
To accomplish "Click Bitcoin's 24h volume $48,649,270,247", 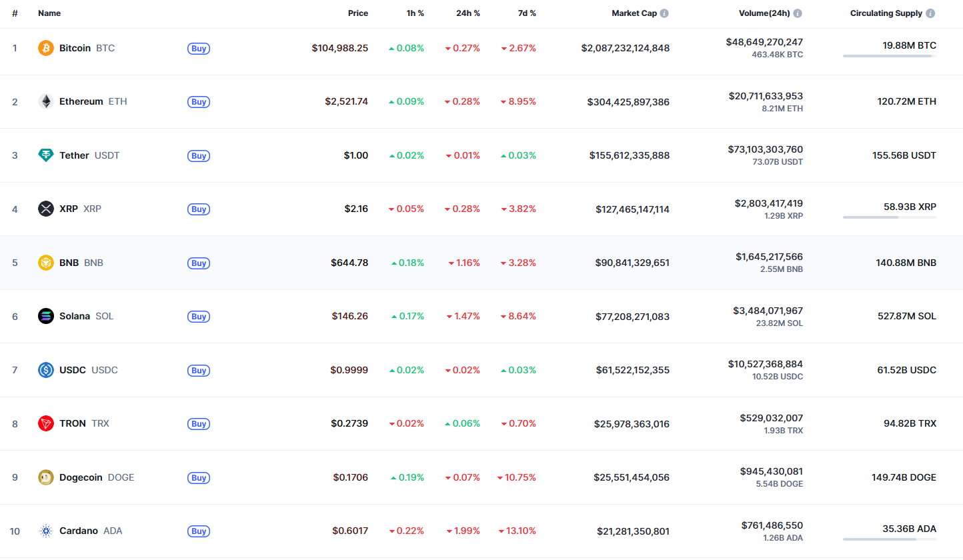I will coord(764,42).
